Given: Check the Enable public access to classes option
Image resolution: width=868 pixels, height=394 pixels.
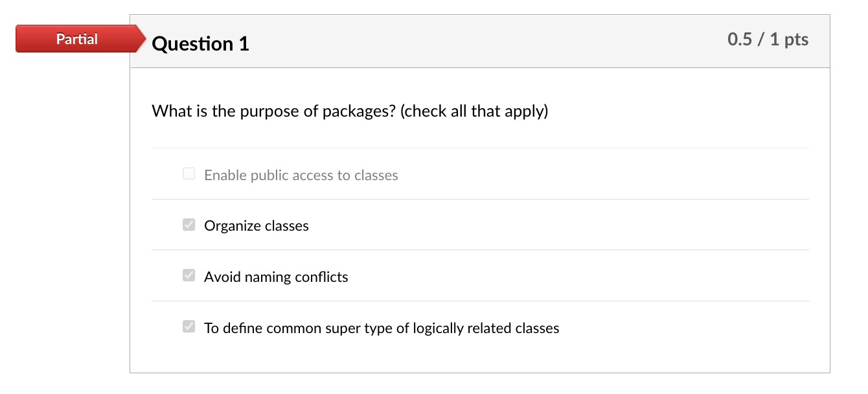Looking at the screenshot, I should tap(188, 173).
